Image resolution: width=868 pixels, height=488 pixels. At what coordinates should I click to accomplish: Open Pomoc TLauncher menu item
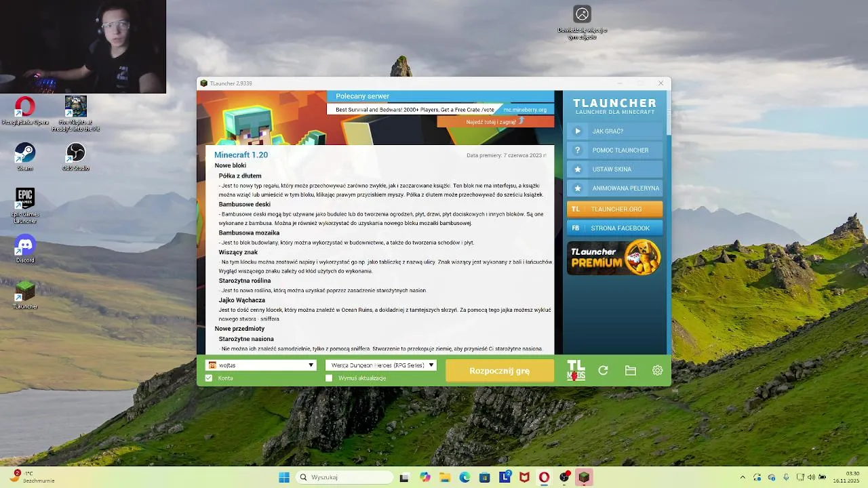click(614, 150)
